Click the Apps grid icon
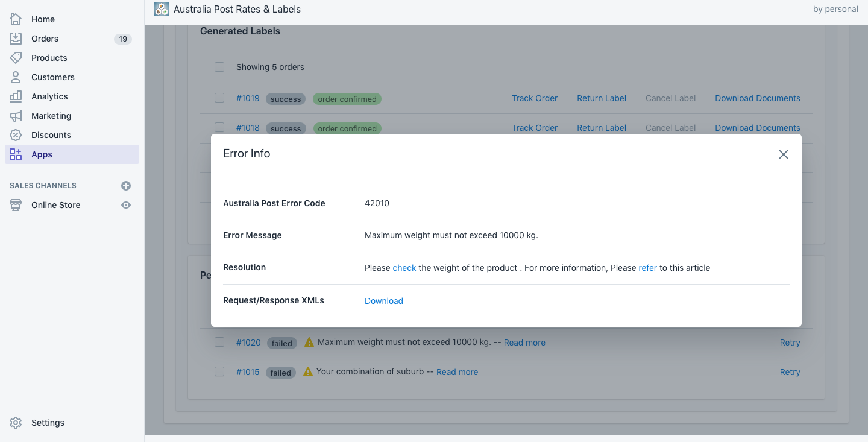The height and width of the screenshot is (442, 868). tap(16, 154)
